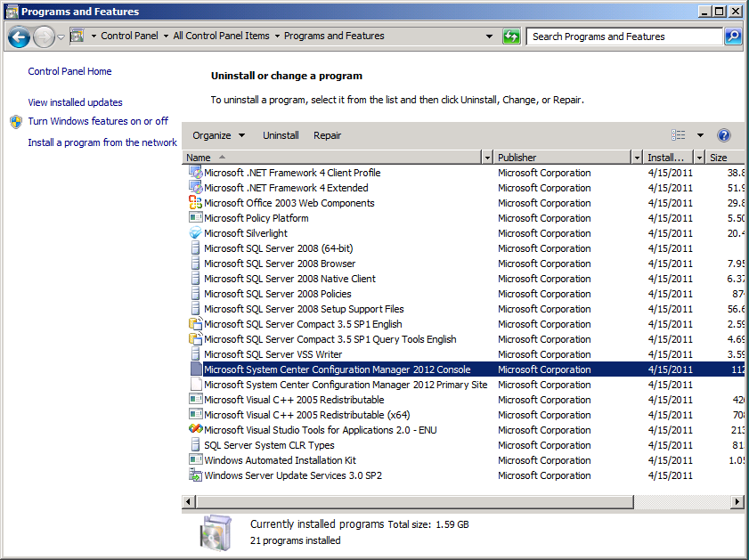This screenshot has height=560, width=749.
Task: Open Turn Windows features on or off
Action: click(98, 121)
